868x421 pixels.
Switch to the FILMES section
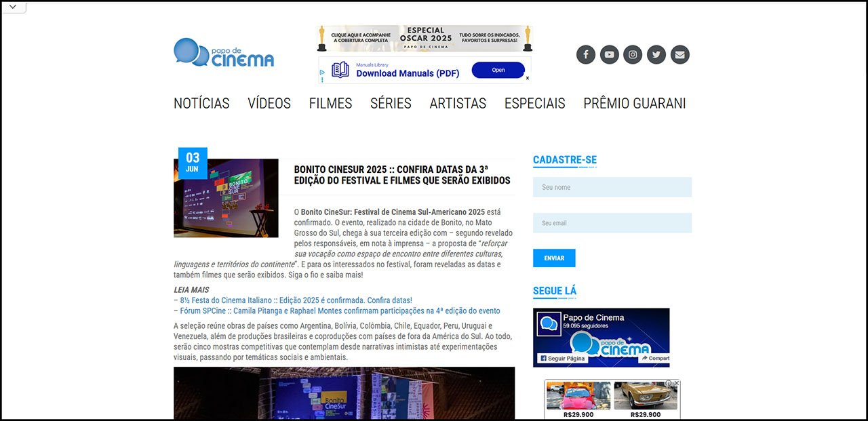click(330, 103)
